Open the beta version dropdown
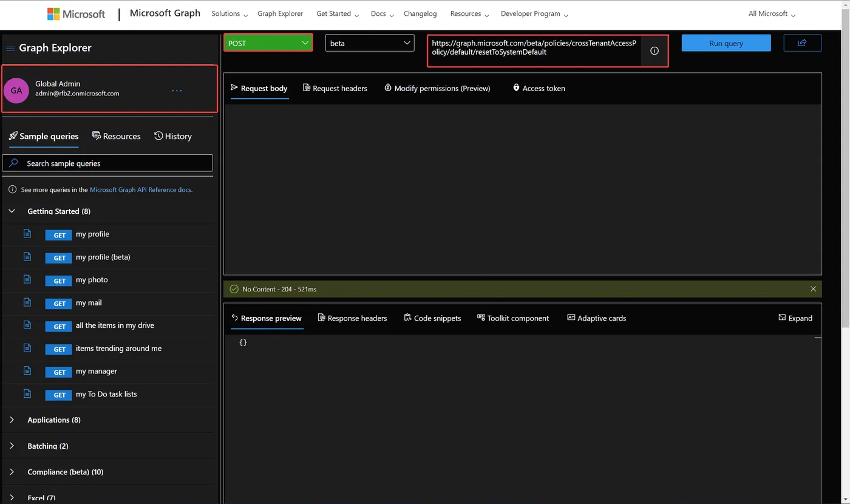Image resolution: width=850 pixels, height=504 pixels. pyautogui.click(x=370, y=43)
